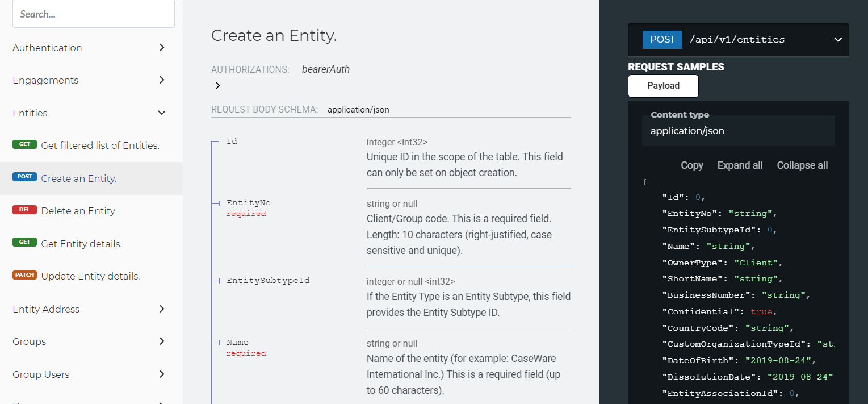This screenshot has height=404, width=868.
Task: Click Expand all in request sample
Action: click(x=740, y=165)
